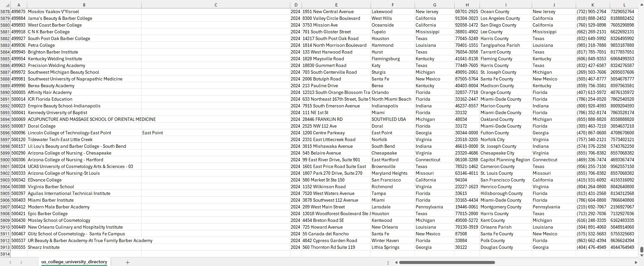Click the previous sheet navigation arrow
The image size is (644, 266).
pyautogui.click(x=10, y=262)
